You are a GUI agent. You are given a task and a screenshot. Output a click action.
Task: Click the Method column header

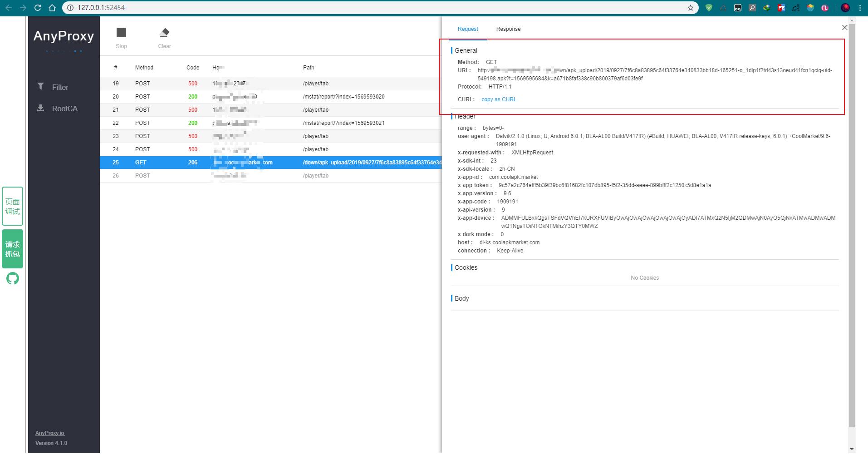(x=144, y=68)
